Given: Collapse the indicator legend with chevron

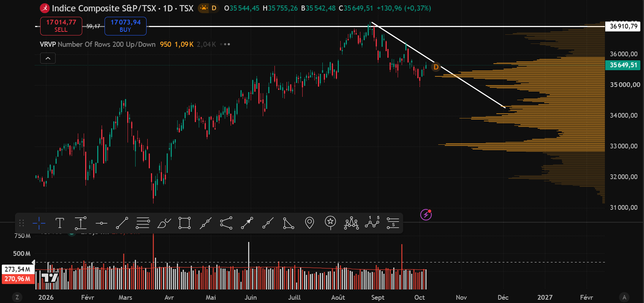Looking at the screenshot, I should click(48, 58).
